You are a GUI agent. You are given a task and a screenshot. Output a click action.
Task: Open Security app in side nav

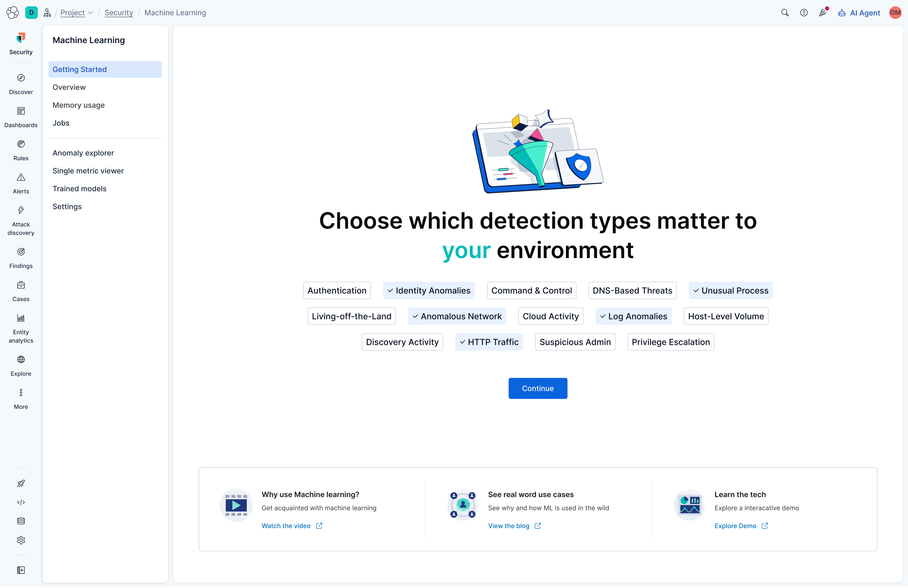tap(21, 44)
